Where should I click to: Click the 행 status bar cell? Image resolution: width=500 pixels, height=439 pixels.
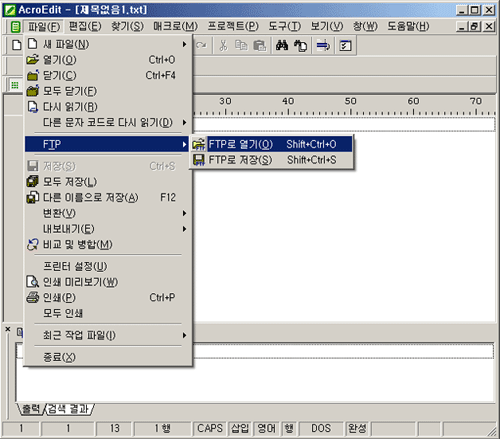click(289, 428)
